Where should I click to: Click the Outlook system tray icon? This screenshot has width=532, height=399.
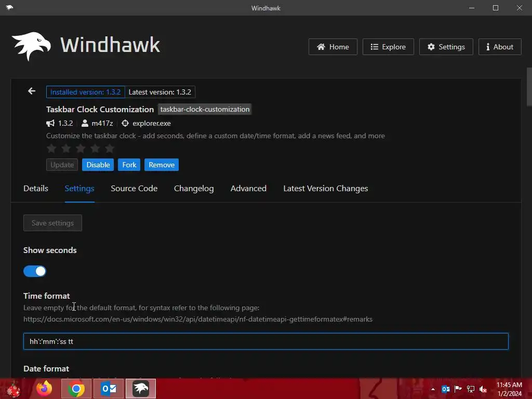[445, 389]
